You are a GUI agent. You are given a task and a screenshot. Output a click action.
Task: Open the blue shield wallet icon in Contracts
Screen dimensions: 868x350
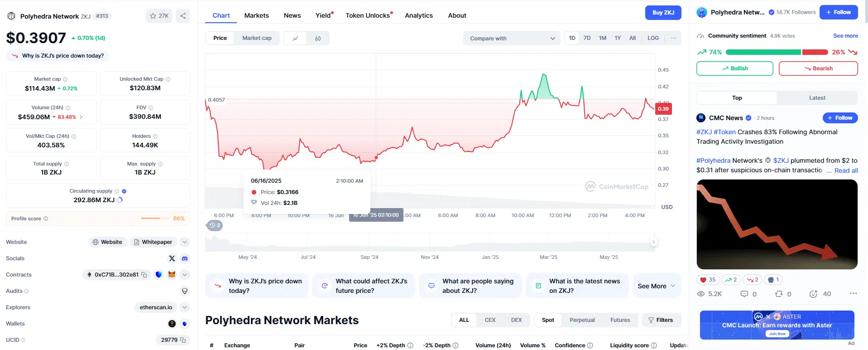point(158,275)
